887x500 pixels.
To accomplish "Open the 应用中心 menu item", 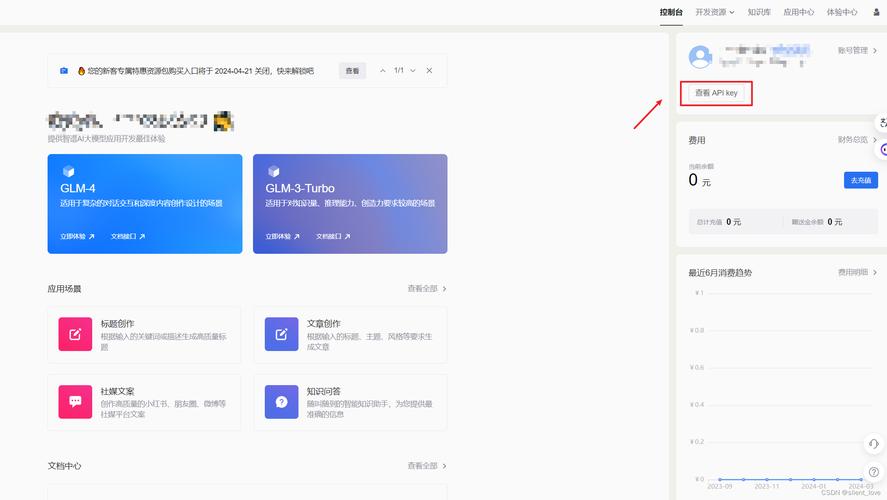I will pos(798,12).
